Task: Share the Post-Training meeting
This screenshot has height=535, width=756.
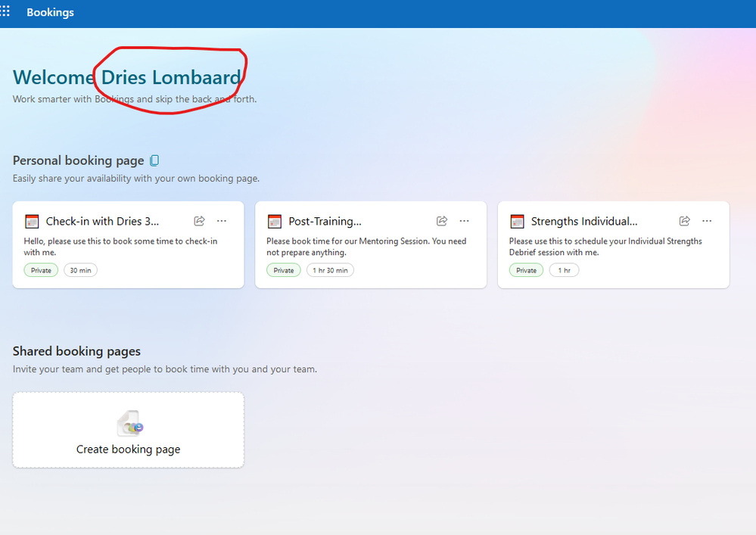Action: coord(442,221)
